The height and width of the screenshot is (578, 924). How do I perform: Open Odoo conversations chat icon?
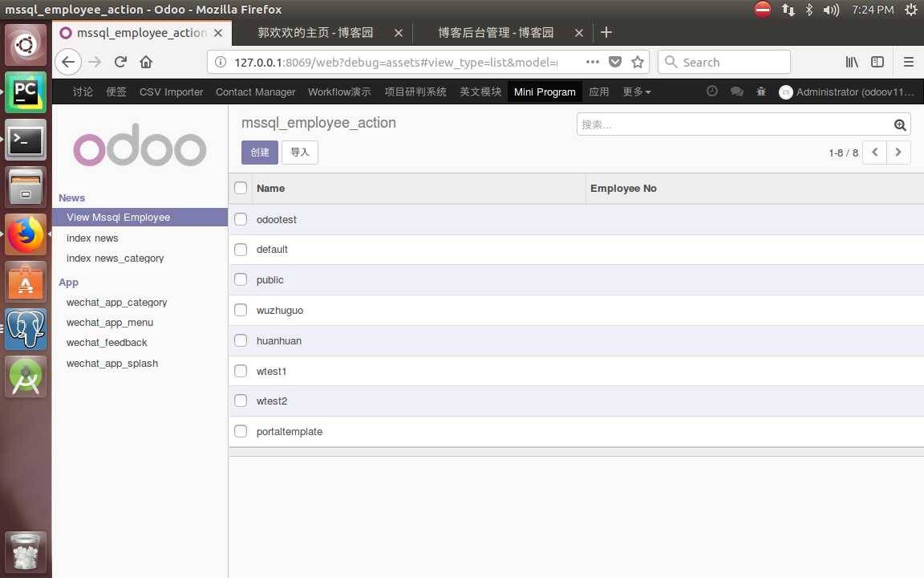[x=736, y=92]
